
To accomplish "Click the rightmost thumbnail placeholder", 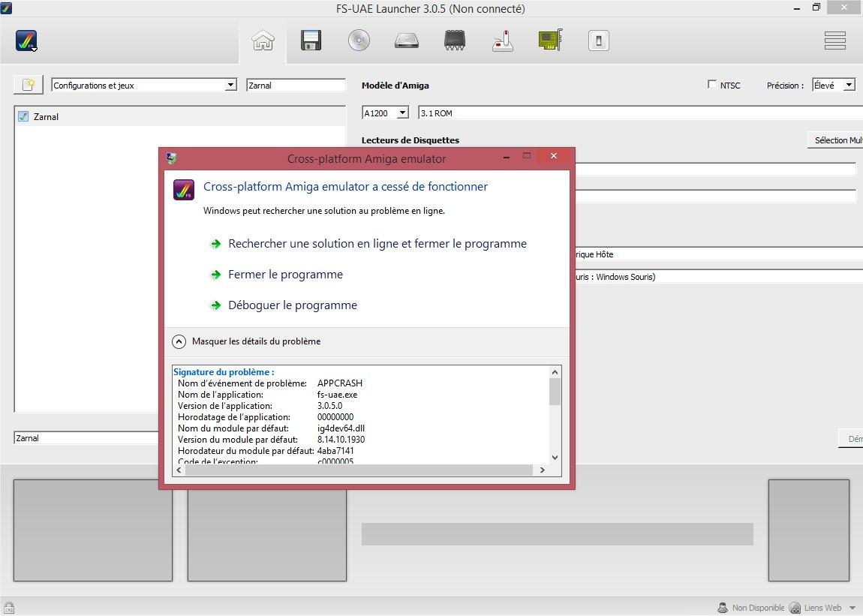I will pyautogui.click(x=808, y=530).
